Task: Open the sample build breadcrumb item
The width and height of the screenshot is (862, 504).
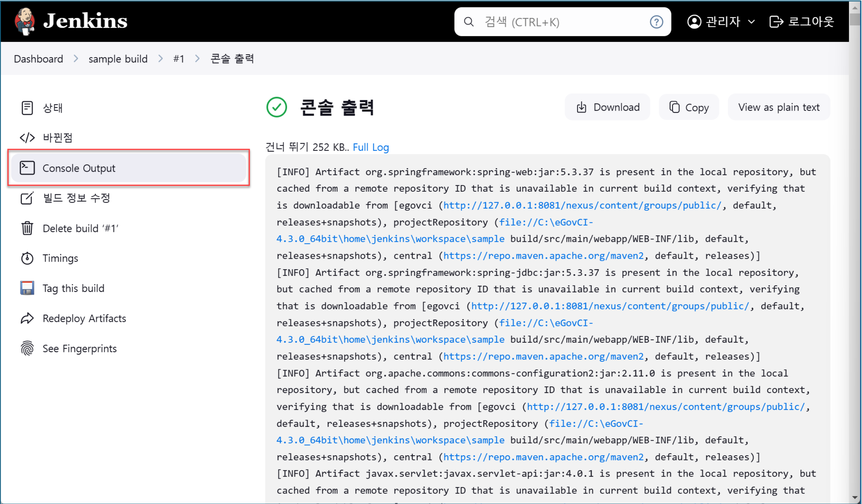Action: point(118,59)
